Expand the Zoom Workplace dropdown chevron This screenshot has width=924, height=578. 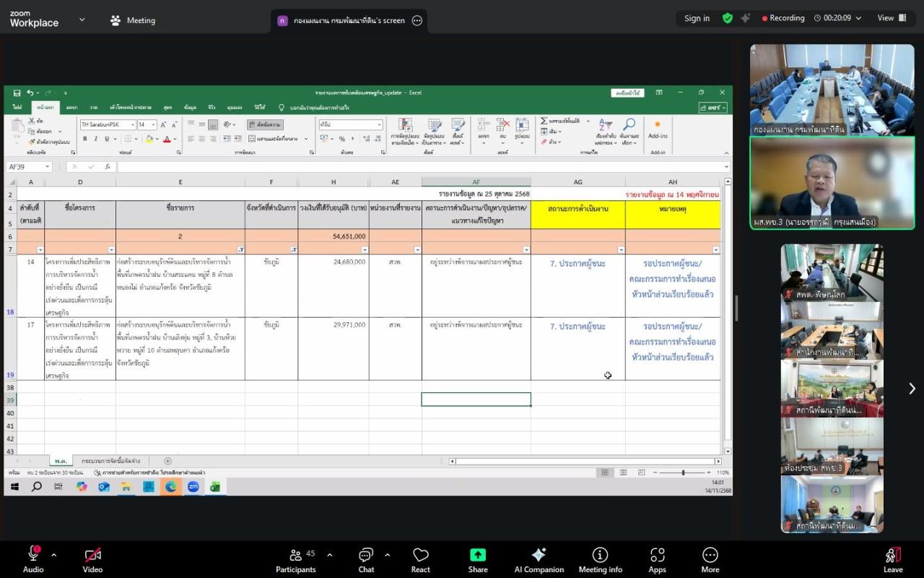pos(82,20)
